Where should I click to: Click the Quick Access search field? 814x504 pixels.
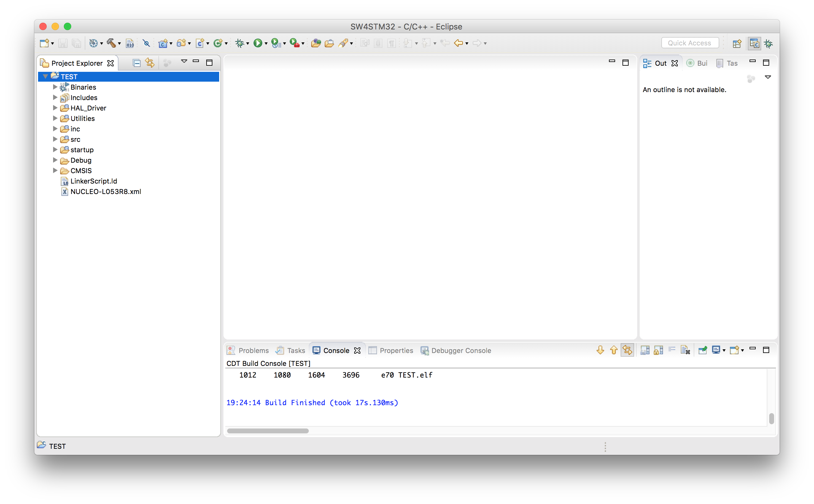tap(689, 43)
